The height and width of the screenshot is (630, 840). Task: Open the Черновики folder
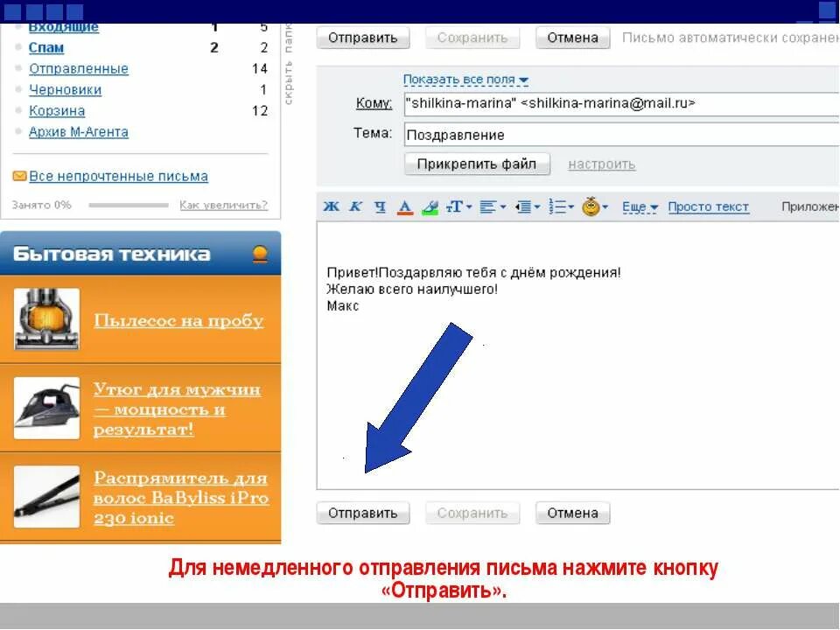[x=66, y=89]
